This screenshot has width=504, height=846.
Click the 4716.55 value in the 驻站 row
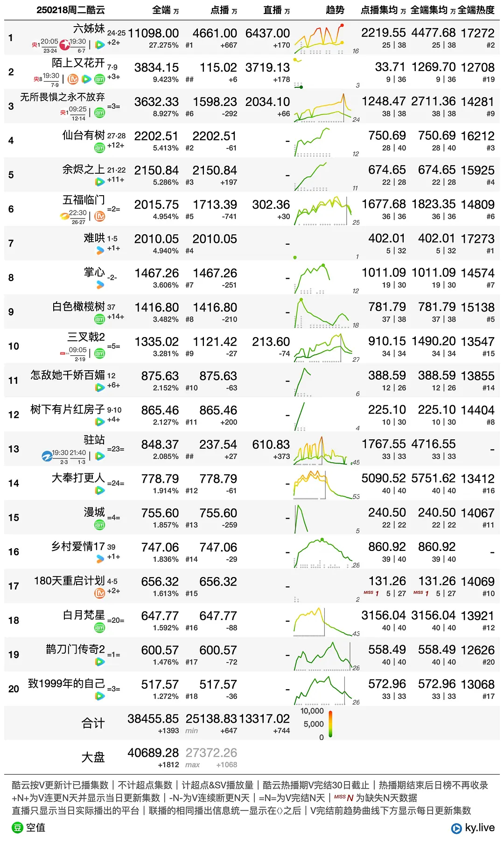[x=434, y=444]
